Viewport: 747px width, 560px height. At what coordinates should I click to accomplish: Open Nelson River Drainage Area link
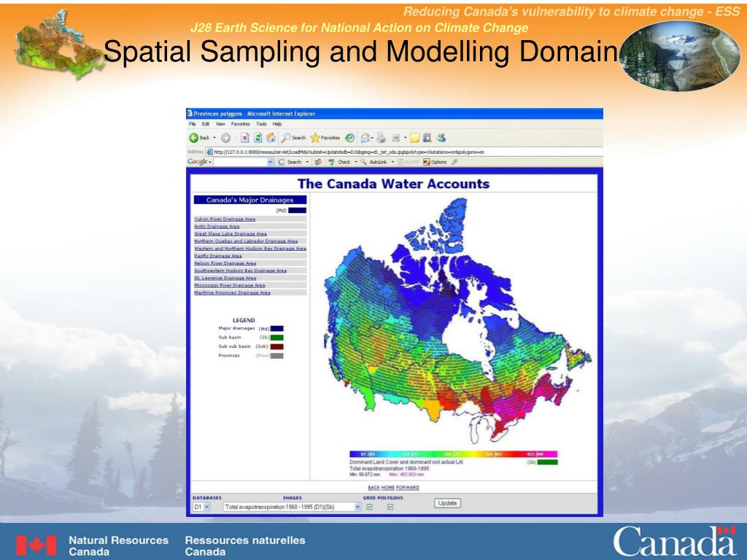pyautogui.click(x=225, y=262)
